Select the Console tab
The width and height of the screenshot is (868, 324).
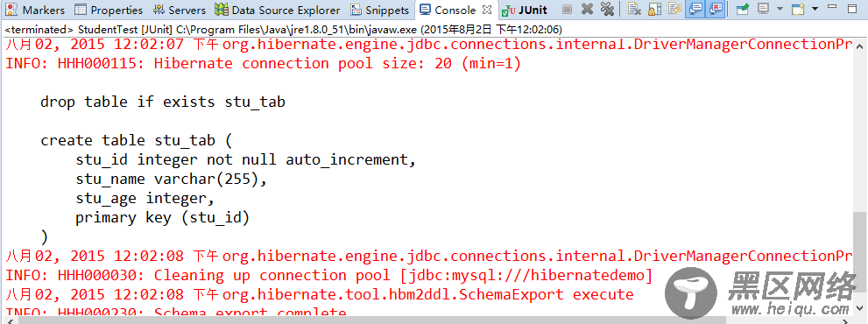(455, 10)
